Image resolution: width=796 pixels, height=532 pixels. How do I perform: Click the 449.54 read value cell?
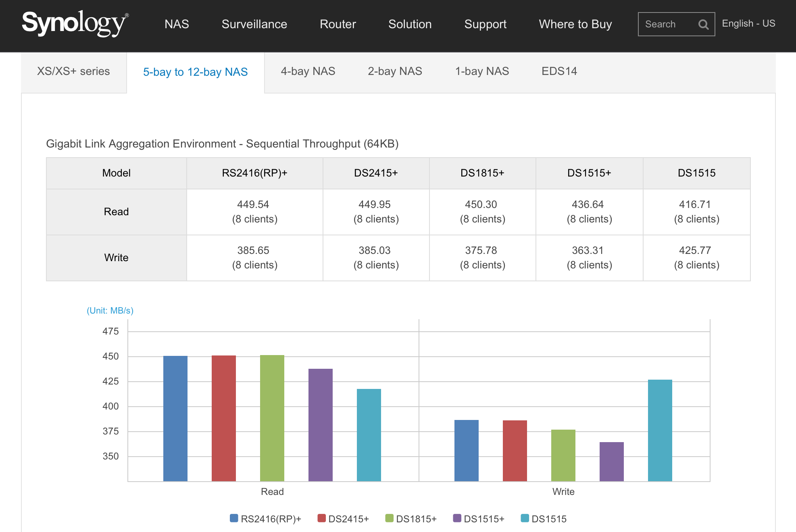tap(255, 212)
